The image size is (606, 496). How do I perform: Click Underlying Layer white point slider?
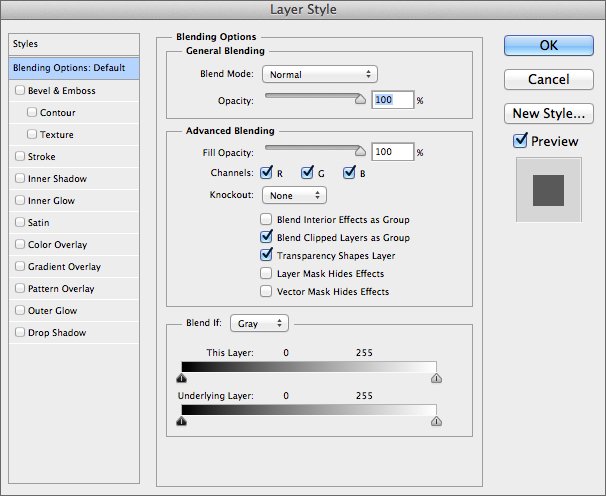pyautogui.click(x=436, y=421)
